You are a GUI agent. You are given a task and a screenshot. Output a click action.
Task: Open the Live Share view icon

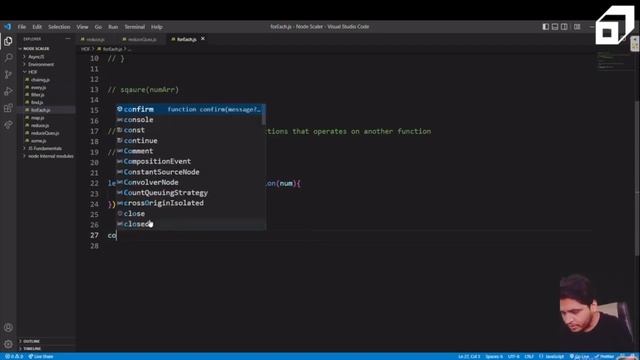(8, 124)
